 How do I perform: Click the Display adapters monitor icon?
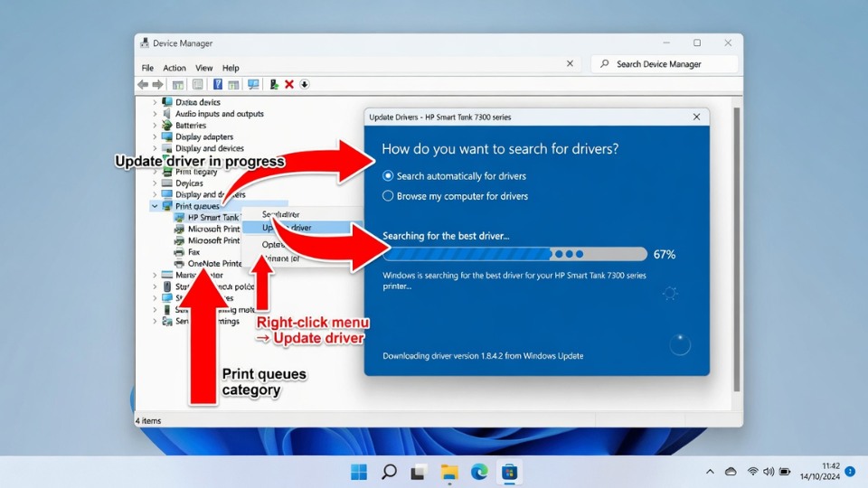click(166, 136)
